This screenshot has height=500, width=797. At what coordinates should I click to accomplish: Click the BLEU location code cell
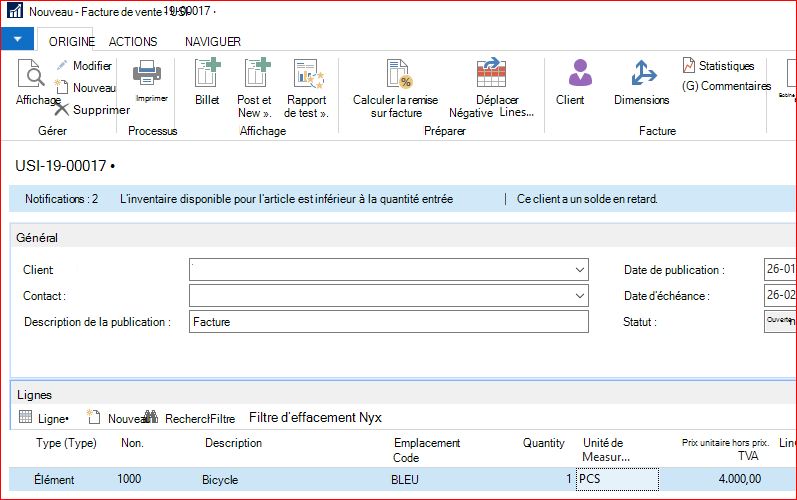405,480
